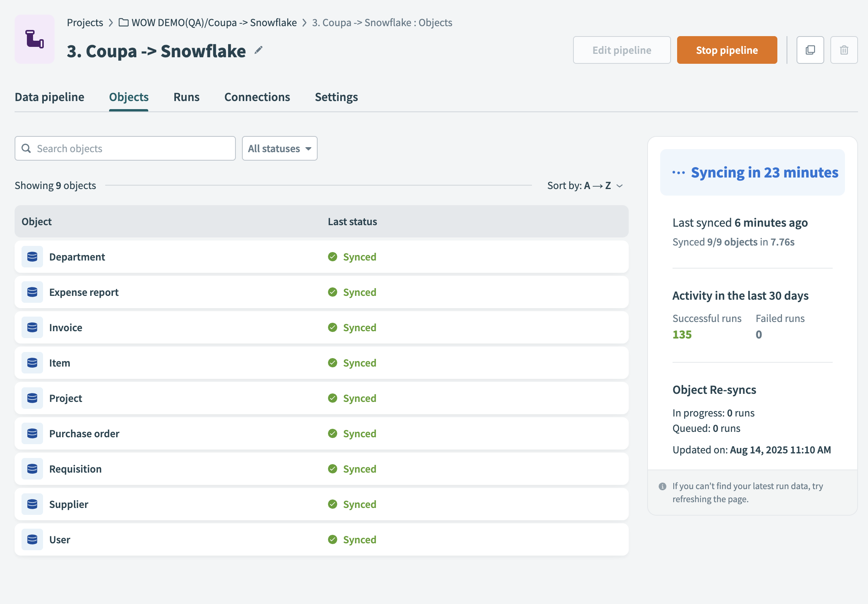Image resolution: width=868 pixels, height=604 pixels.
Task: Click the info icon beside refresh hint
Action: [663, 486]
